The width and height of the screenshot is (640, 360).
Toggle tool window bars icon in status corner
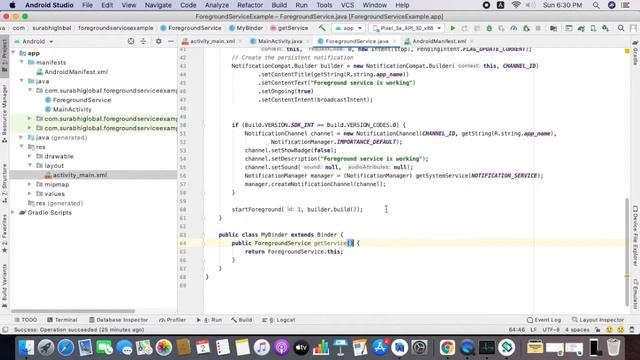[5, 330]
